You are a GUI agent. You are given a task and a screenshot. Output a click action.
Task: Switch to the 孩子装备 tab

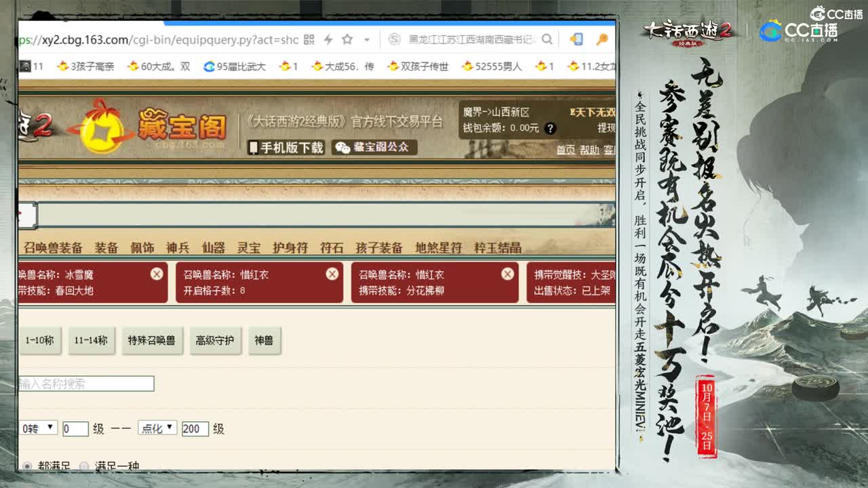click(379, 248)
